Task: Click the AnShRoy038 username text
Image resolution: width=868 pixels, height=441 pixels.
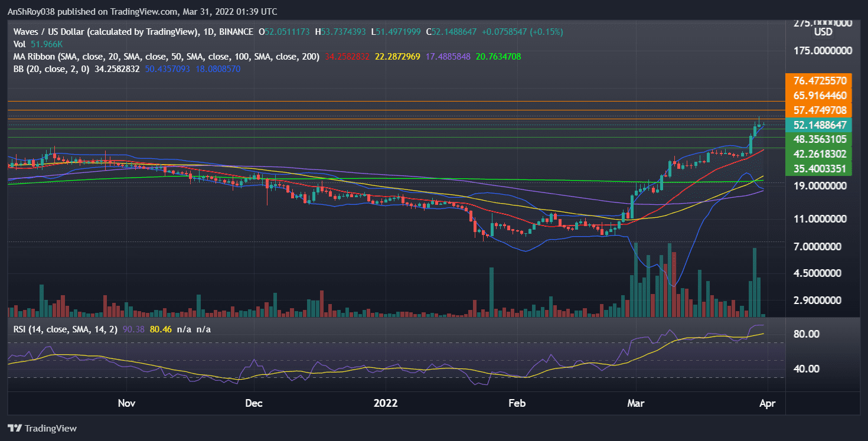Action: 32,11
